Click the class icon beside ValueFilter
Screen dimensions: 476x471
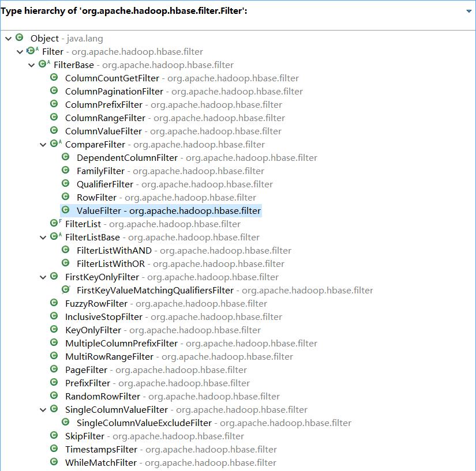pos(66,210)
